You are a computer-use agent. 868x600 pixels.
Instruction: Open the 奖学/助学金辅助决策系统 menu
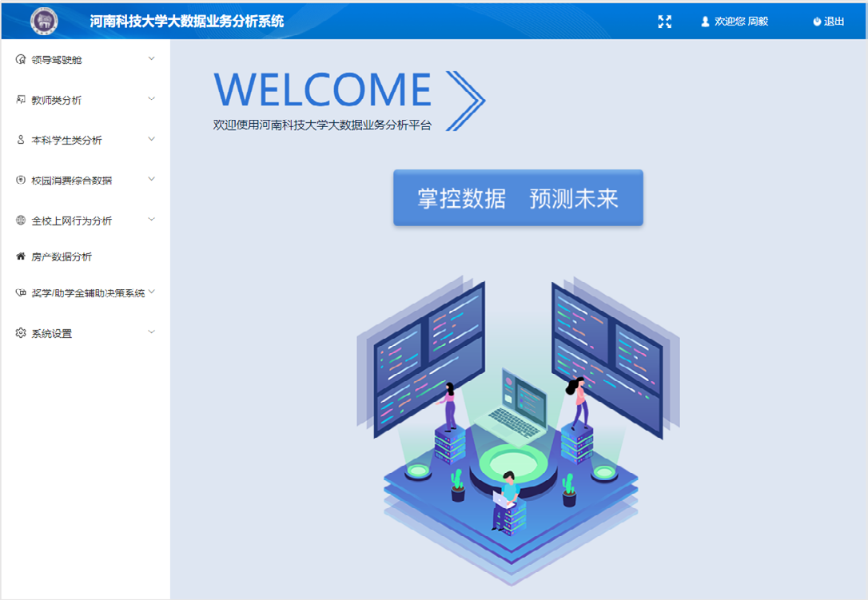[x=86, y=292]
